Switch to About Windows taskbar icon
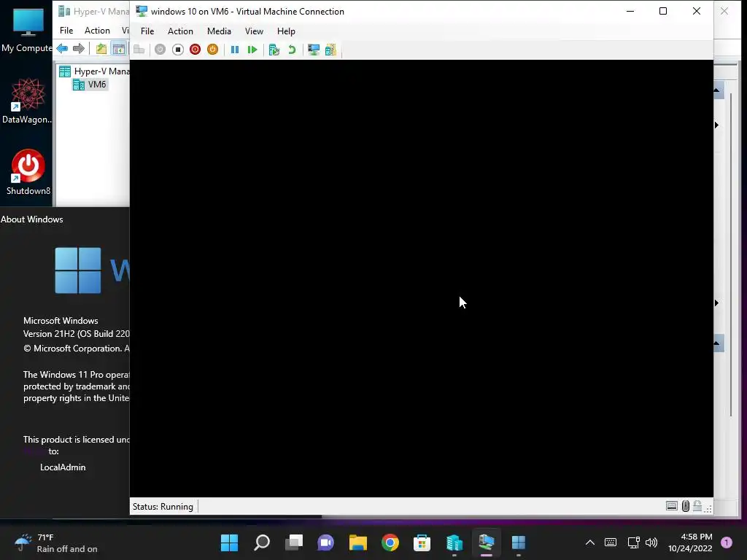This screenshot has height=560, width=747. point(519,542)
